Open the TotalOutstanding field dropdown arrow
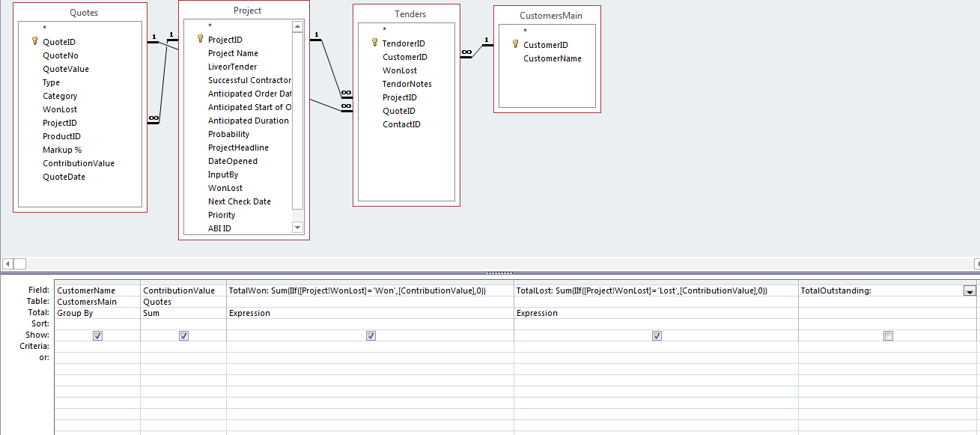Viewport: 980px width, 435px height. pos(970,290)
